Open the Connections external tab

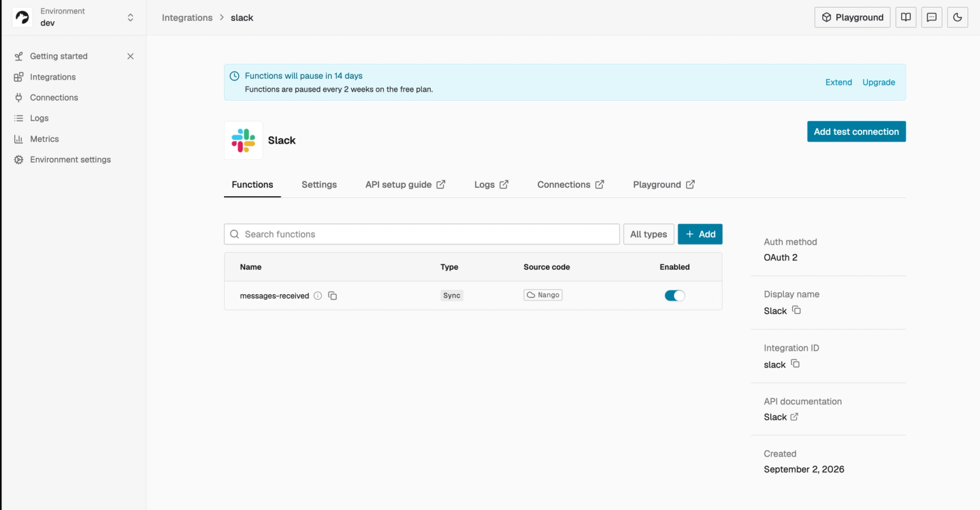[x=570, y=185]
